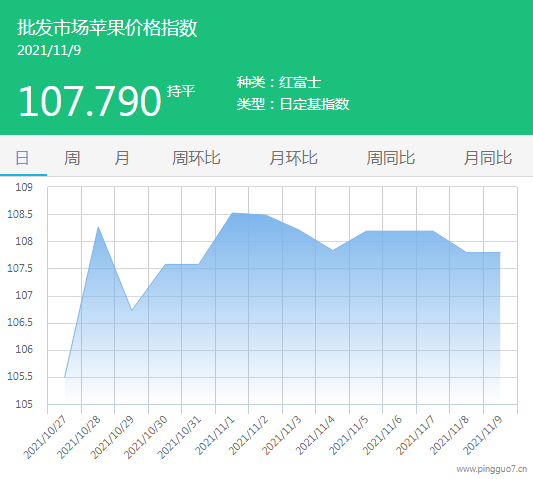
Task: Open the 周同比 tab
Action: pyautogui.click(x=391, y=158)
